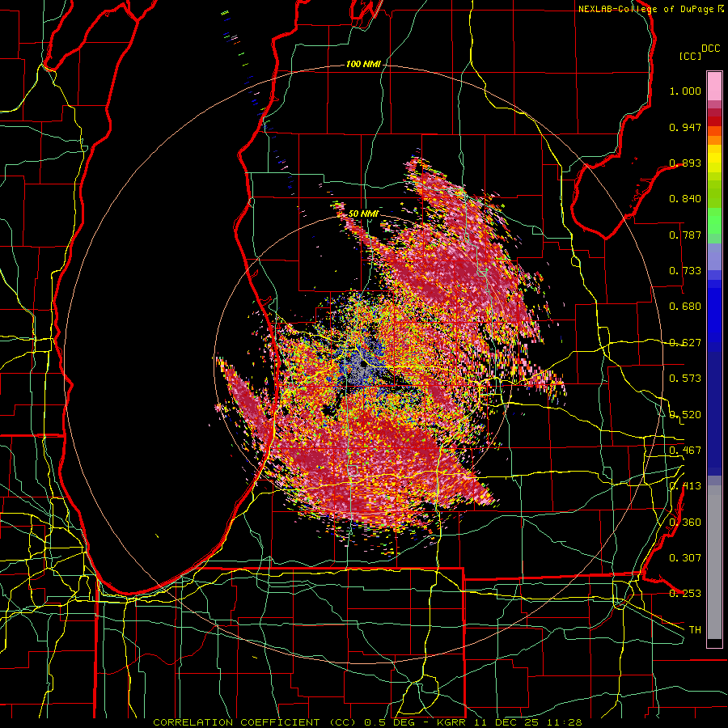
Task: Select the 1.000 value on the color scale
Action: click(685, 91)
